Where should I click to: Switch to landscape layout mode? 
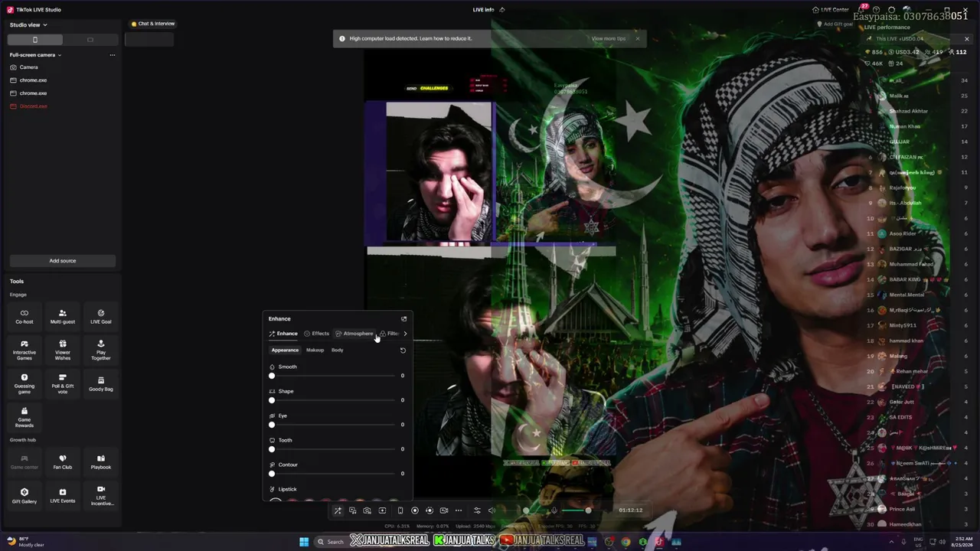click(90, 40)
